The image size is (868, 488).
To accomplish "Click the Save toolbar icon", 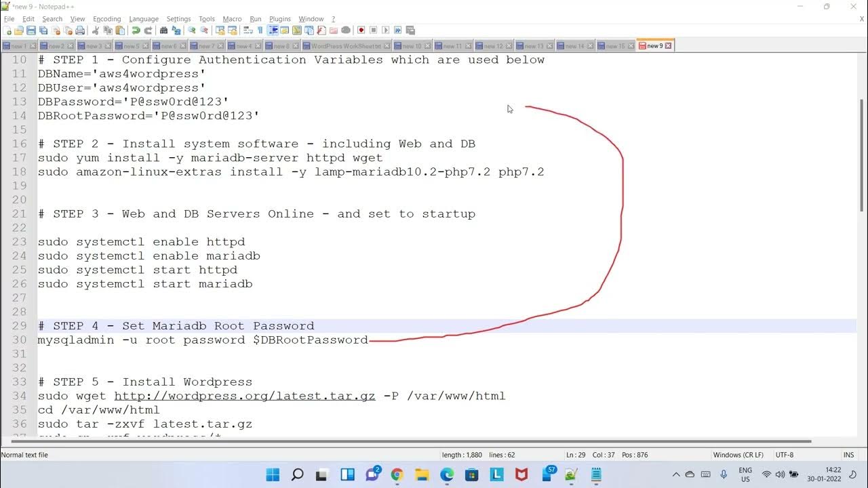I will 31,30.
